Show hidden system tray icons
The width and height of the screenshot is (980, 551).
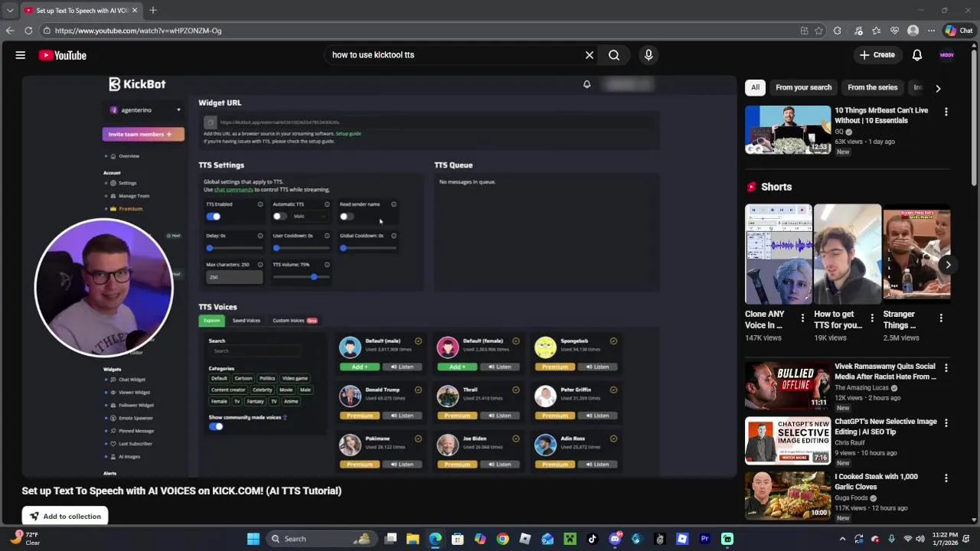click(x=842, y=539)
